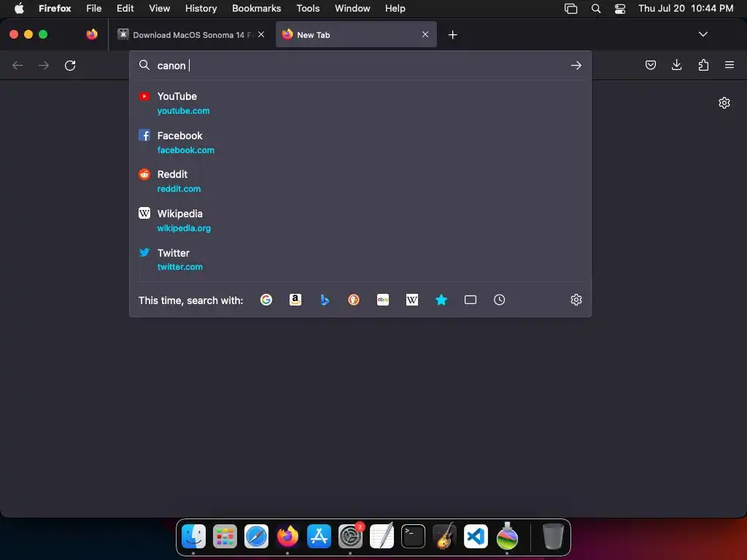This screenshot has width=747, height=560.
Task: Close the New Tab tab
Action: point(425,34)
